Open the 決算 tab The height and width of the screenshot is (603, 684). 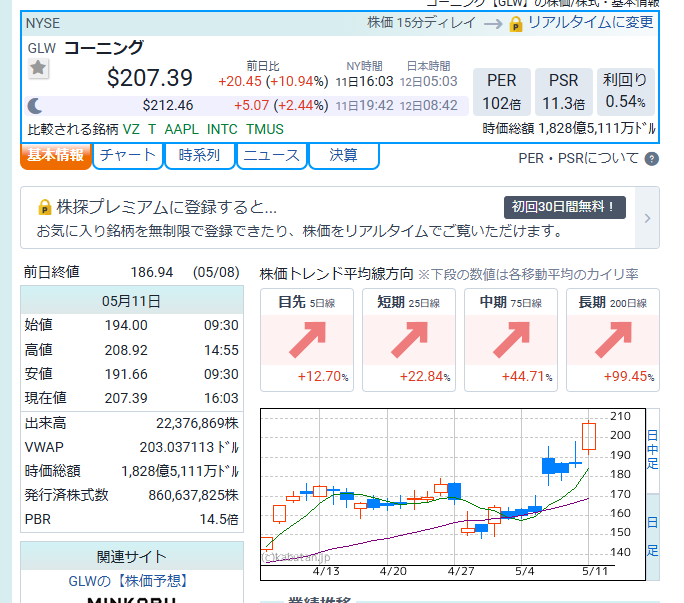pyautogui.click(x=344, y=155)
